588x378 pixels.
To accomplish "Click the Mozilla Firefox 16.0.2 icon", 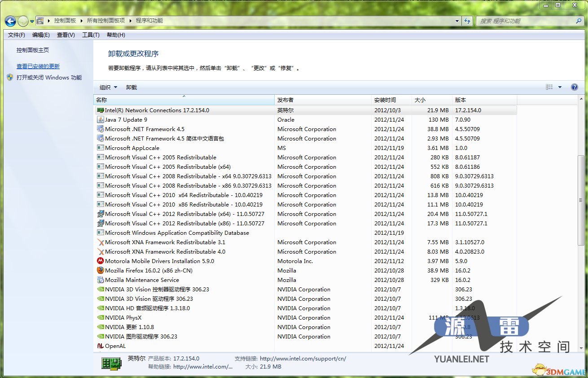I will tap(101, 271).
